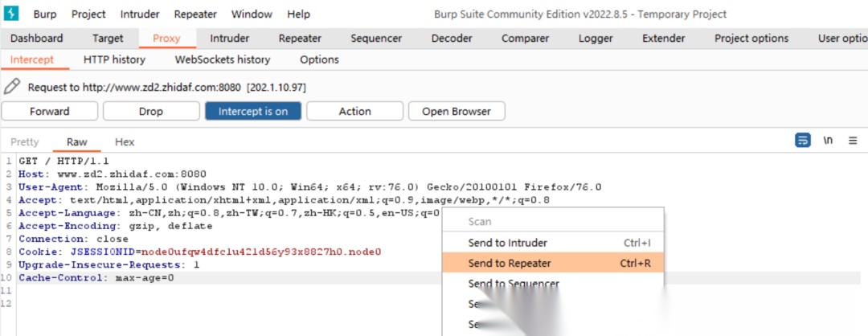The image size is (868, 336).
Task: Toggle show non-printable characters \n icon
Action: coord(828,141)
